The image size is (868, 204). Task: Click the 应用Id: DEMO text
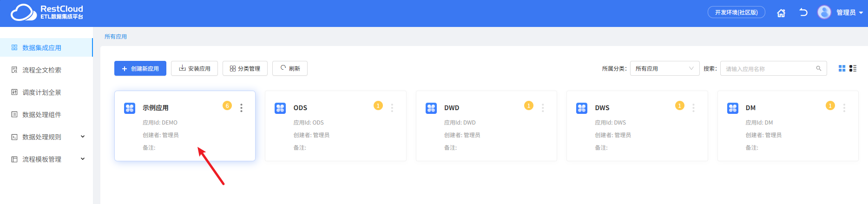click(160, 123)
